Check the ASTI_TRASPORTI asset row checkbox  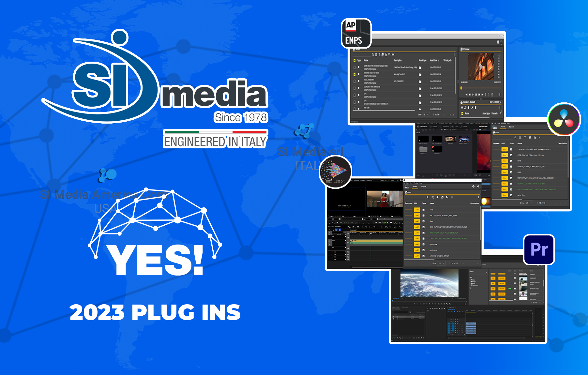[354, 81]
